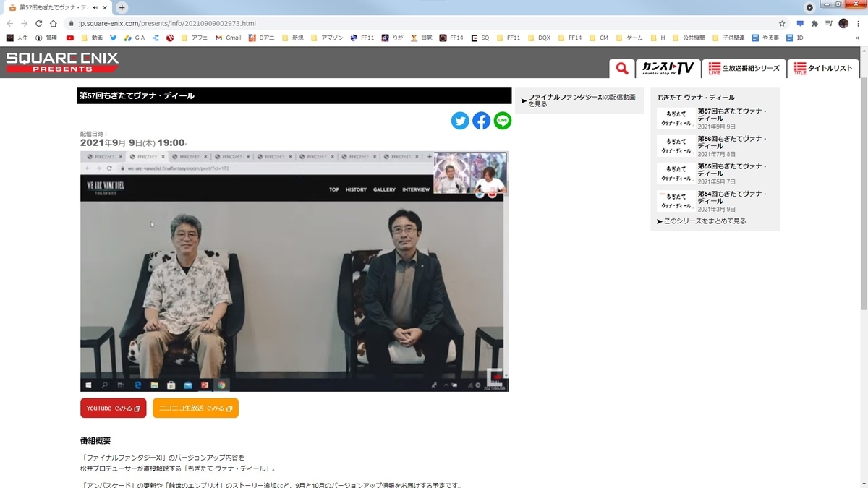This screenshot has height=488, width=868.
Task: Open the カンスト TV section
Action: point(668,69)
